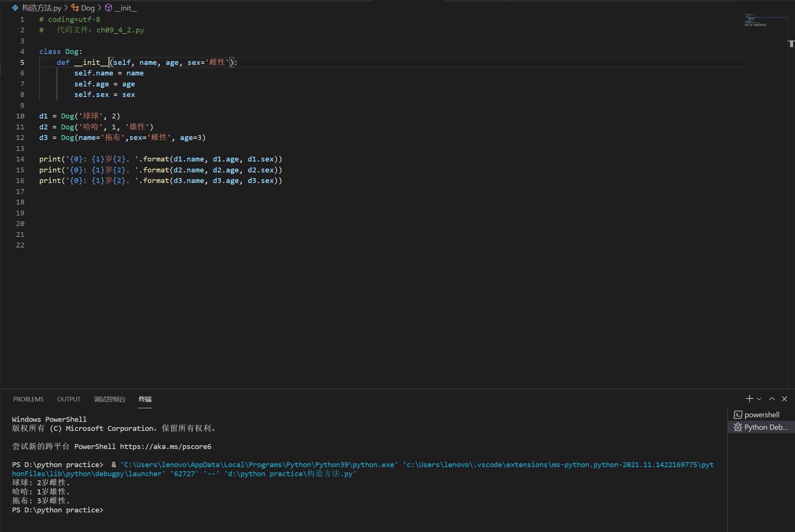Screen dimensions: 795x532
Task: Click the 构造方法.py breadcrumb file icon
Action: [x=15, y=8]
